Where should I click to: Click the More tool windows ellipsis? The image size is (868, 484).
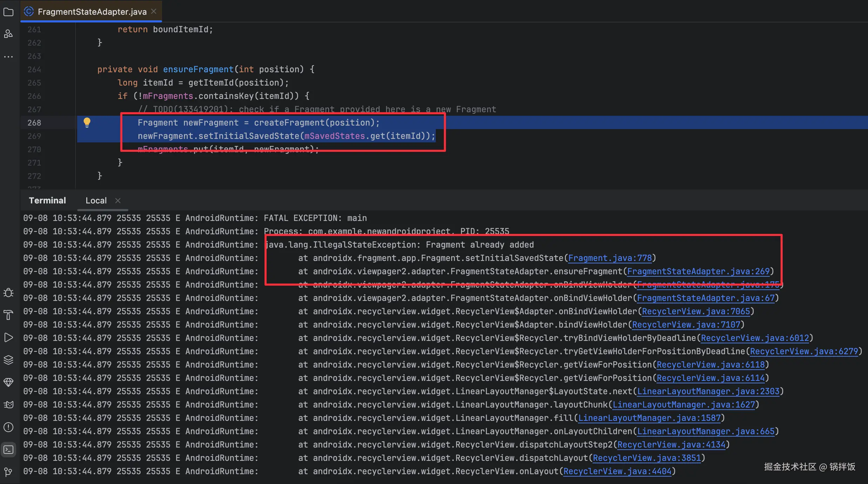(8, 56)
